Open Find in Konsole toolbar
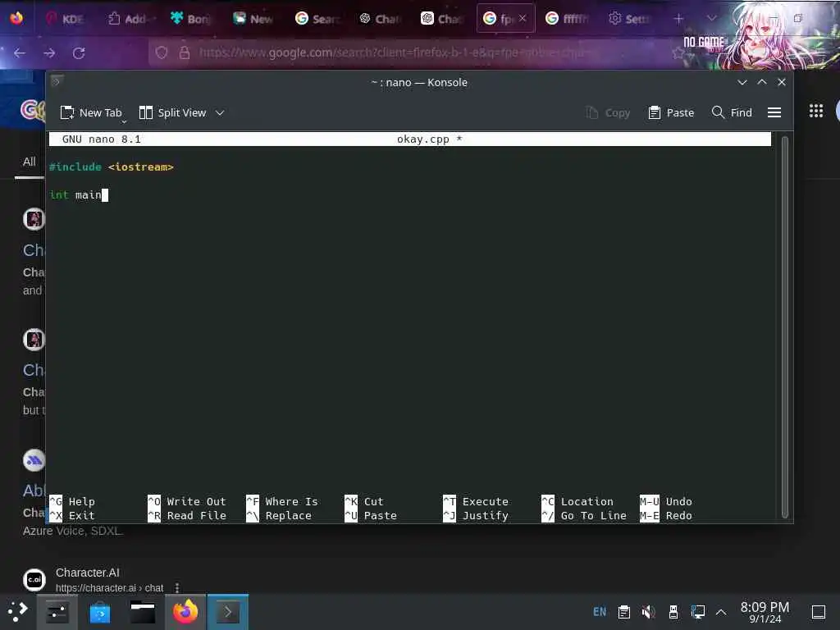 (x=732, y=112)
